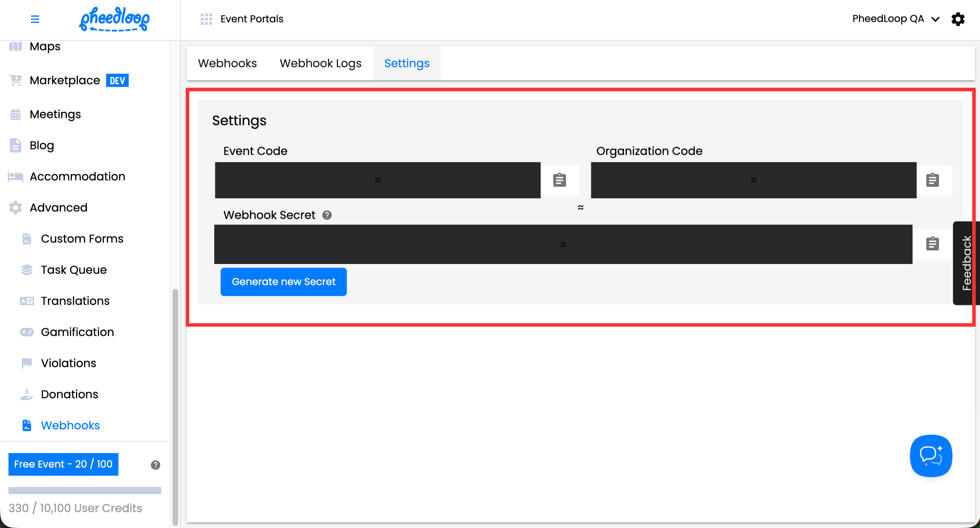Copy the Webhook Secret to clipboard
980x528 pixels.
point(932,243)
